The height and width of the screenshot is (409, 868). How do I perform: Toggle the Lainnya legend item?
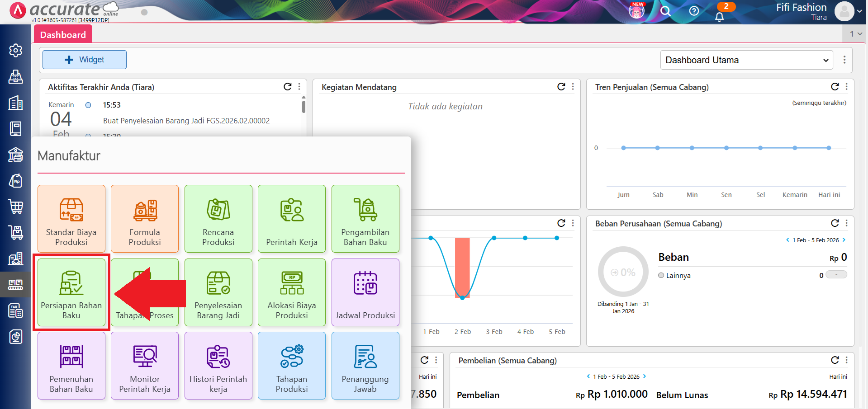[x=674, y=276]
